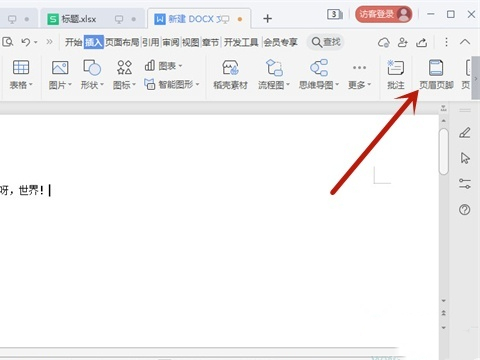Open the 视图 tab
The height and width of the screenshot is (360, 480).
coord(191,42)
